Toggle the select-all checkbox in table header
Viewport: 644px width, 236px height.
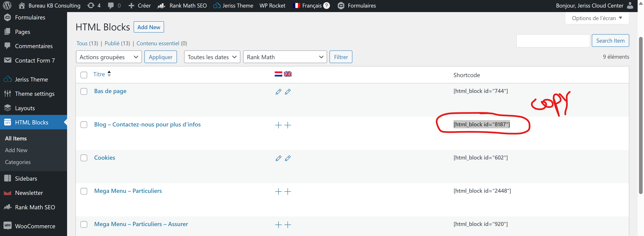[x=84, y=75]
